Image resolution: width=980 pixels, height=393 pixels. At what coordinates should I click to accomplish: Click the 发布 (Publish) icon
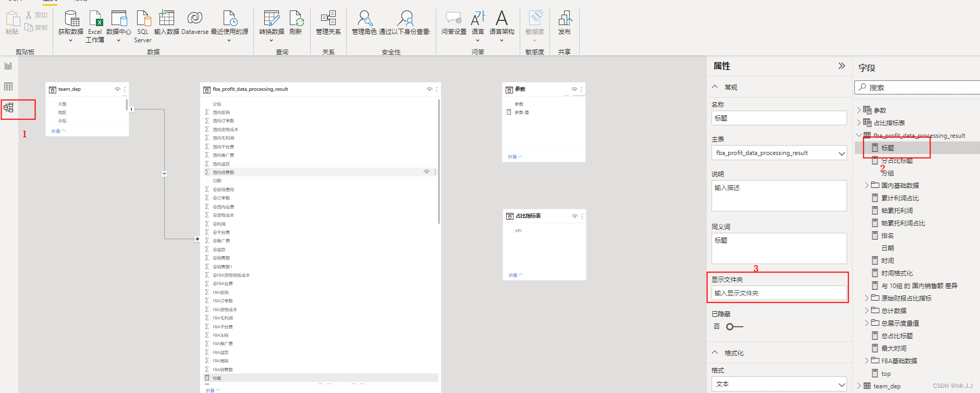tap(565, 18)
